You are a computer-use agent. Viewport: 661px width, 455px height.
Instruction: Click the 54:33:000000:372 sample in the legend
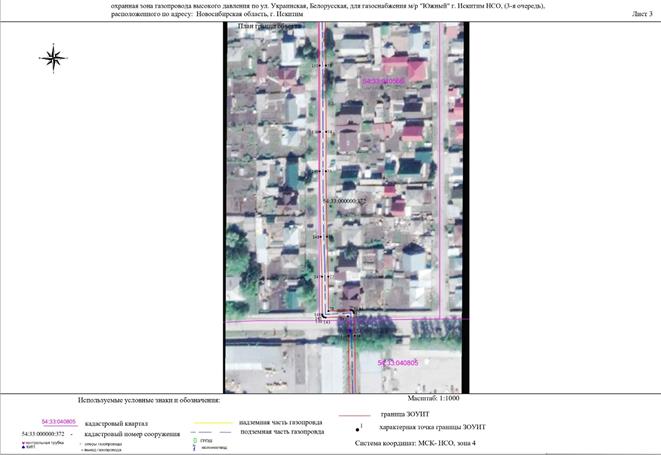click(43, 434)
